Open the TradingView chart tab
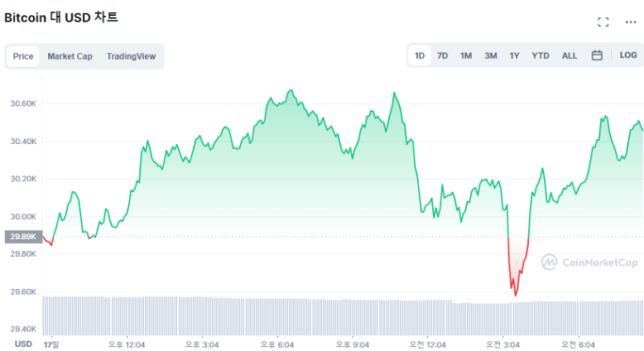Viewport: 644px width, 351px height. coord(130,57)
